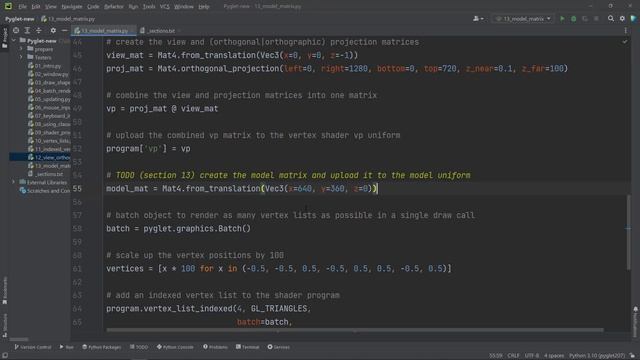Open the Window menu
Image resolution: width=640 pixels, height=360 pixels.
[184, 7]
